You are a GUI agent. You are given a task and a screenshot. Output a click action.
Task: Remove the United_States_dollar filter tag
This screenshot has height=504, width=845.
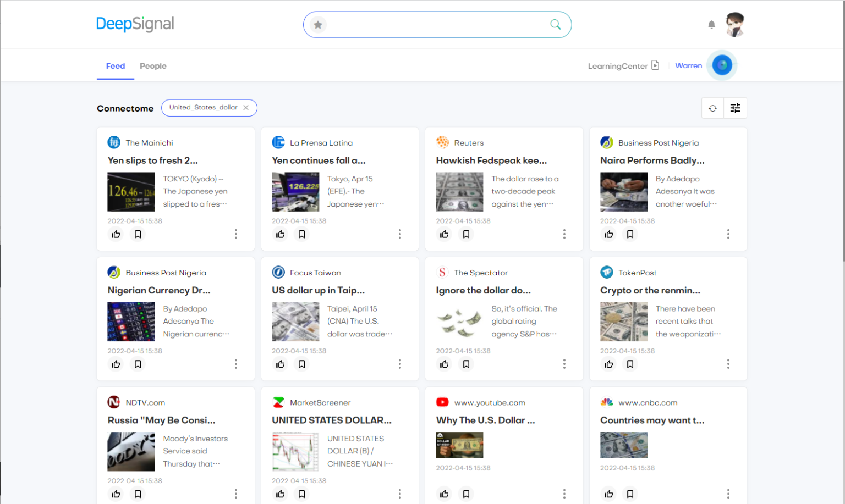(246, 108)
